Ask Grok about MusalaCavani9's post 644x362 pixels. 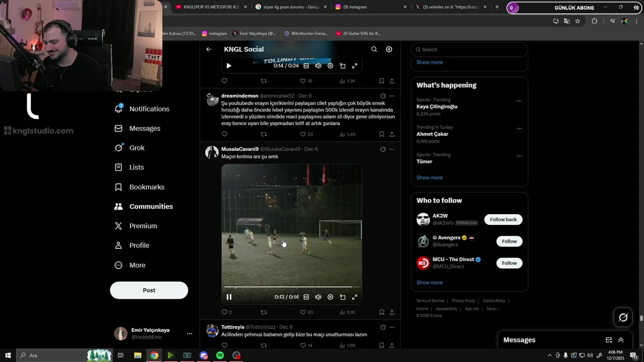(383, 149)
